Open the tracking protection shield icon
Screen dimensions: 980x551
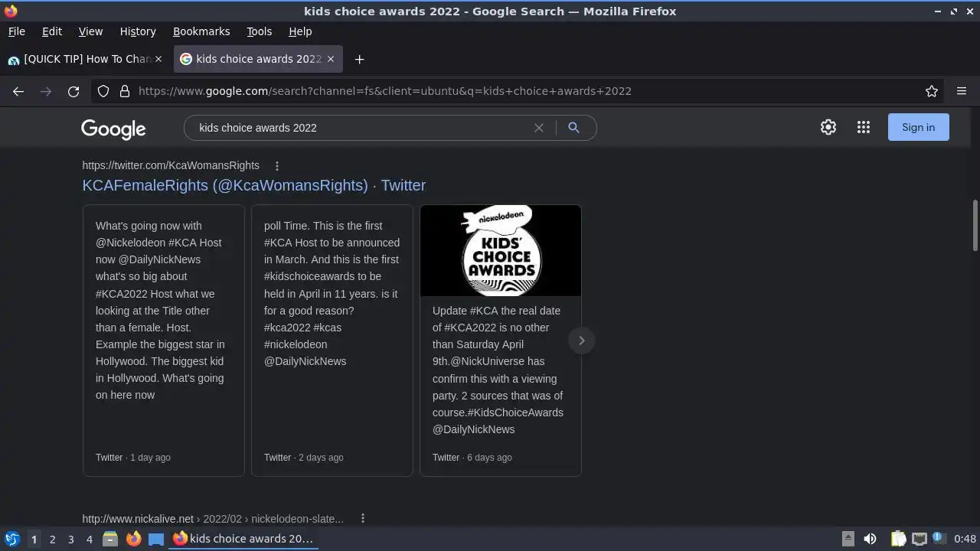[103, 91]
